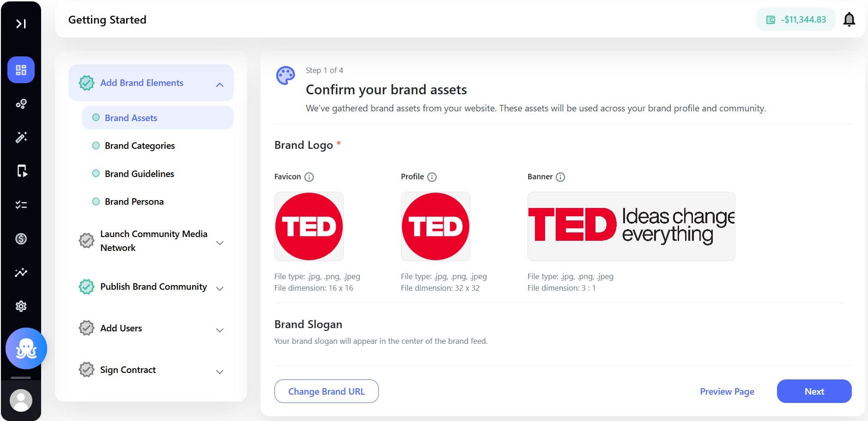The image size is (868, 421).
Task: Open Launch Community Media Network item
Action: (x=153, y=241)
